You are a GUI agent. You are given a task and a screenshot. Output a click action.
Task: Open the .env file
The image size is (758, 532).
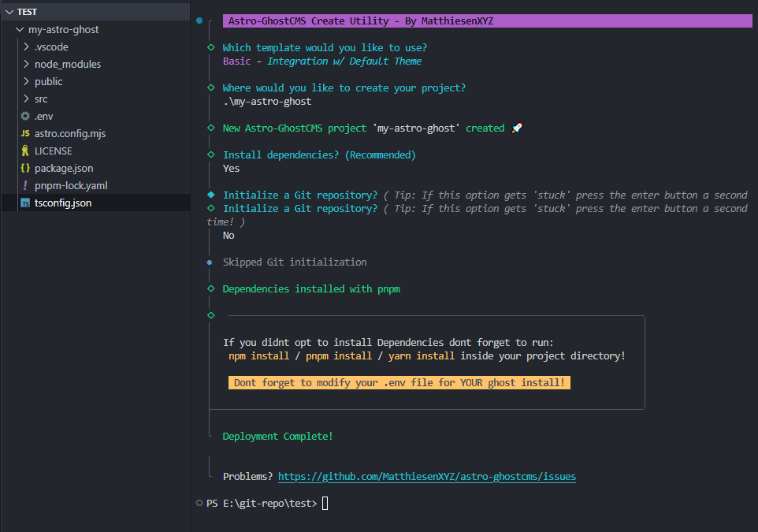(x=43, y=117)
